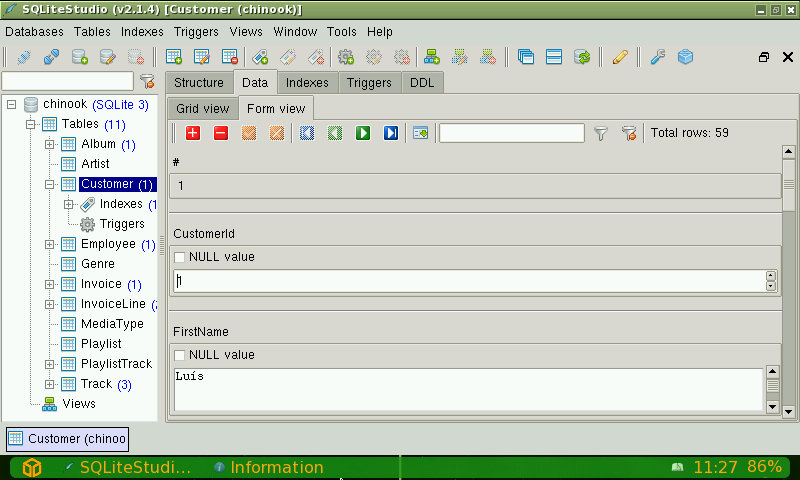Open the Tools menu
The image size is (800, 480).
tap(341, 32)
